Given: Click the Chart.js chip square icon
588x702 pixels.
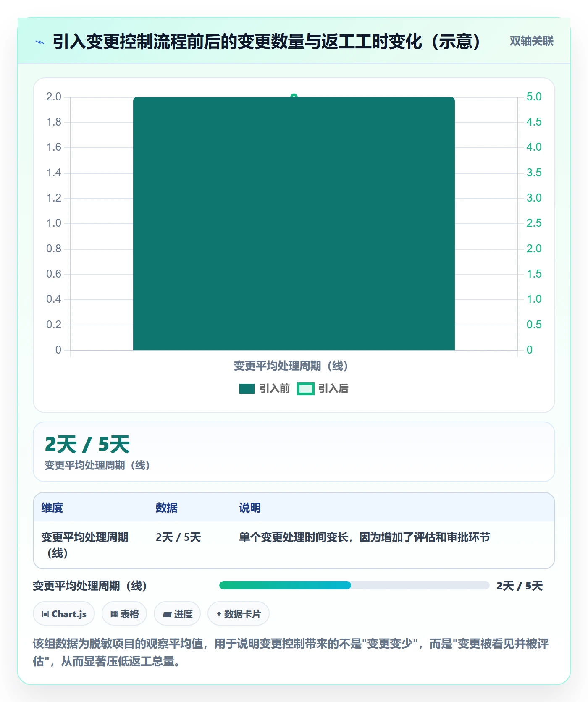Looking at the screenshot, I should tap(45, 614).
